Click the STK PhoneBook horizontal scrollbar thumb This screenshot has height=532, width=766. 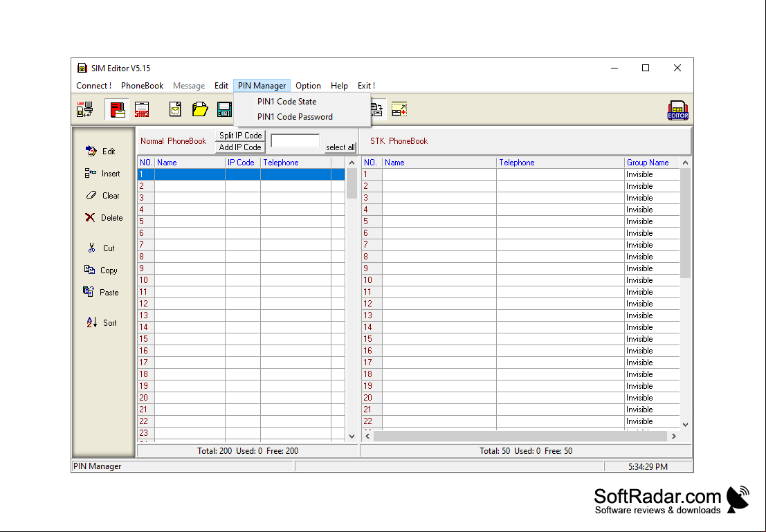[x=520, y=436]
